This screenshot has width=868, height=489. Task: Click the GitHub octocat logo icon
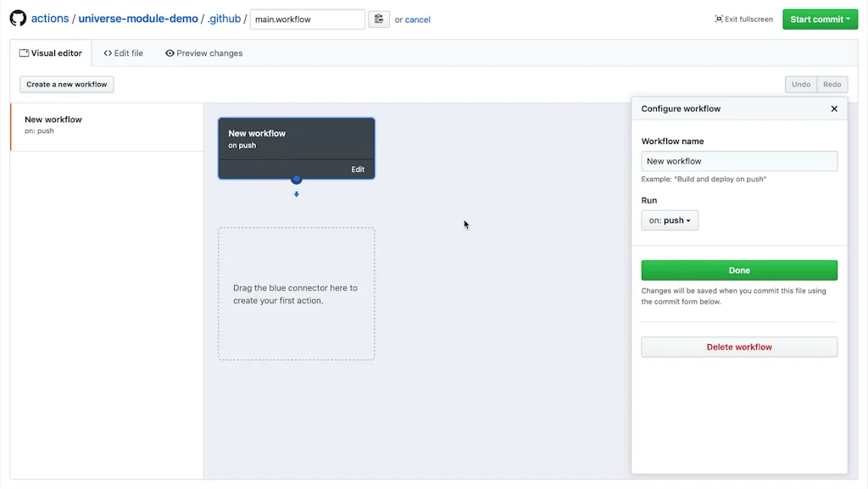(x=17, y=18)
